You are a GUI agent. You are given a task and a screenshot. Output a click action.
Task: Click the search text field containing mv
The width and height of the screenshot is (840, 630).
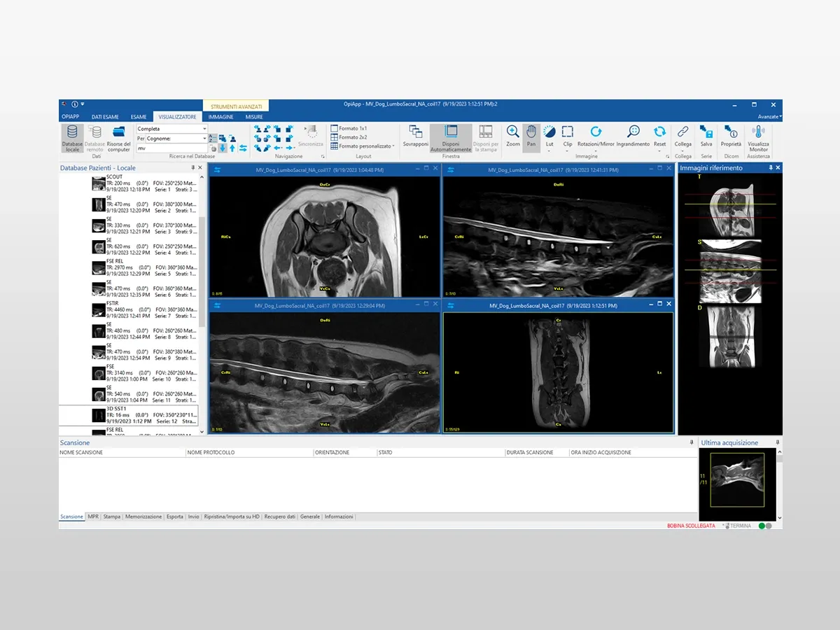click(x=172, y=148)
